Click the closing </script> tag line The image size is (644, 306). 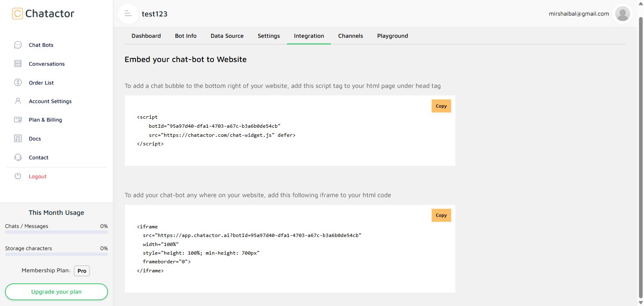click(150, 144)
